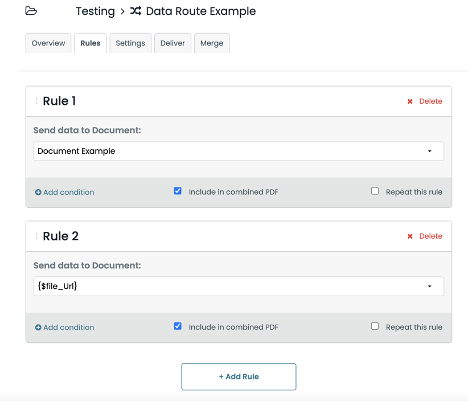Click Send data to Document label in Rule 2
The height and width of the screenshot is (401, 468).
tap(87, 265)
